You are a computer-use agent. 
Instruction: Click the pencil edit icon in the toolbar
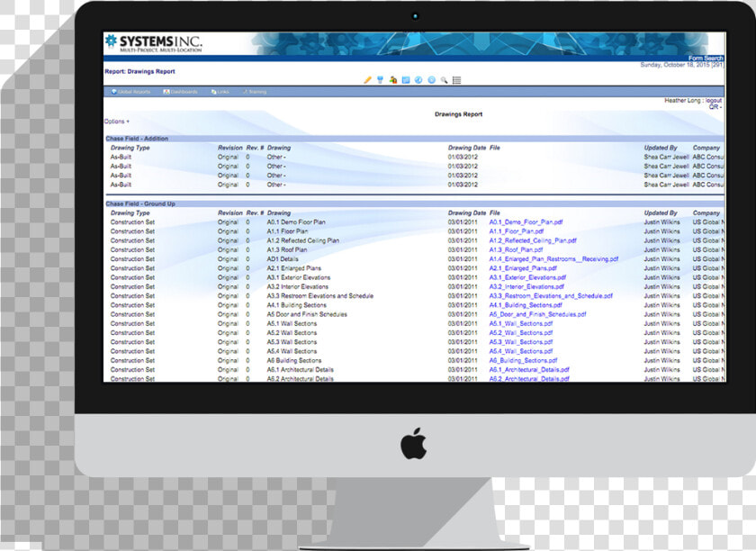pos(367,80)
